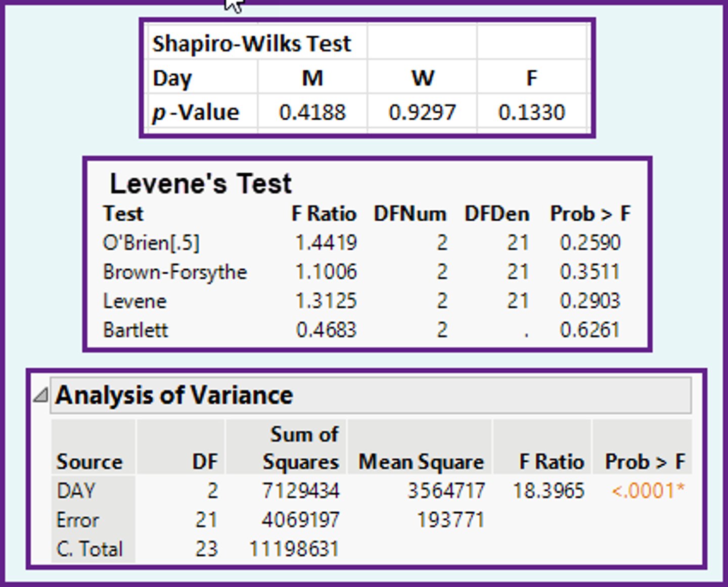
Task: Click the Friday p-value 0.1330 cell
Action: tap(531, 112)
